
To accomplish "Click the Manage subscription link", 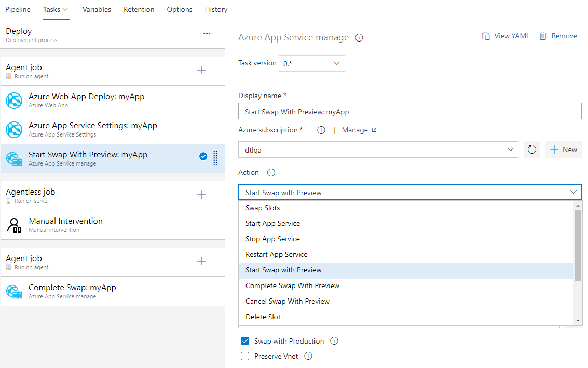I will click(355, 130).
